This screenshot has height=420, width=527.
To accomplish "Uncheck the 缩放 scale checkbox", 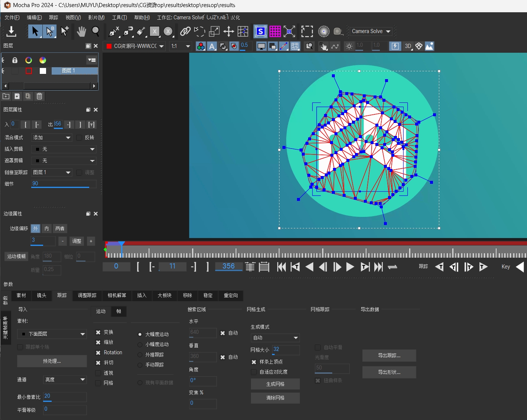I will click(98, 342).
